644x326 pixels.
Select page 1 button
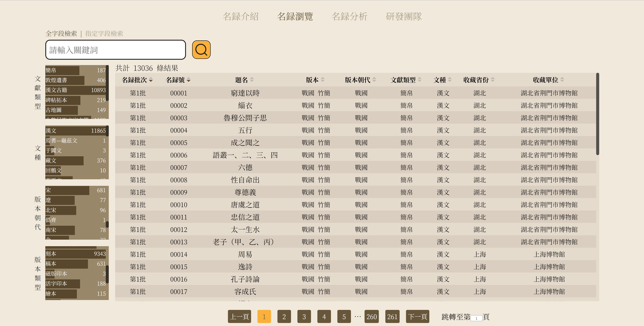pos(264,316)
